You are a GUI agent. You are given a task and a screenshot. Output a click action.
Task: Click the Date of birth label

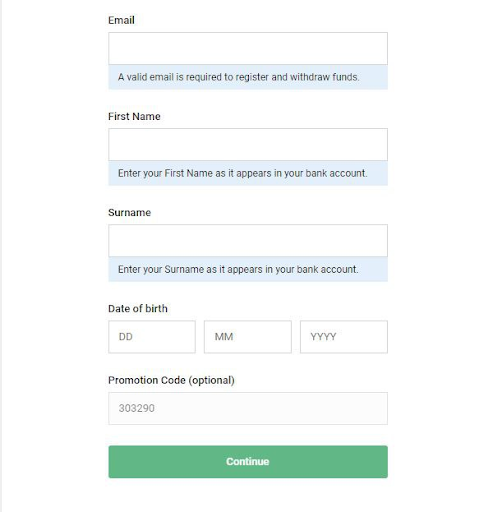point(138,308)
